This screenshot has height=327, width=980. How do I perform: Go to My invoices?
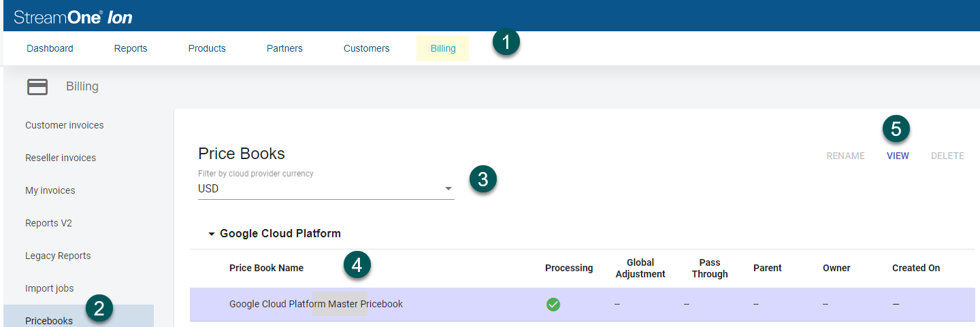(x=50, y=190)
